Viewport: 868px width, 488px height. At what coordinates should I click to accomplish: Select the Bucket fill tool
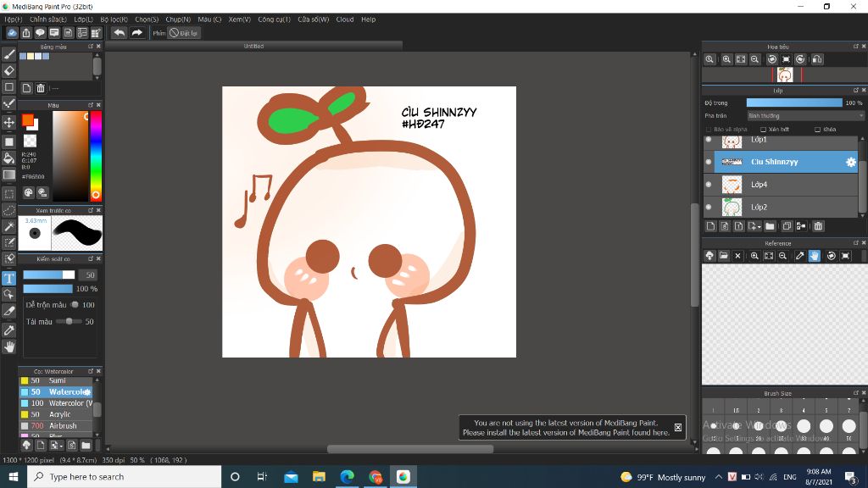8,158
